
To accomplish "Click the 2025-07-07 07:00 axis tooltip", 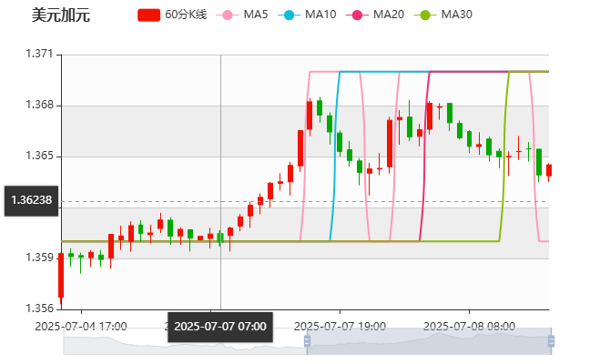I will coord(220,327).
